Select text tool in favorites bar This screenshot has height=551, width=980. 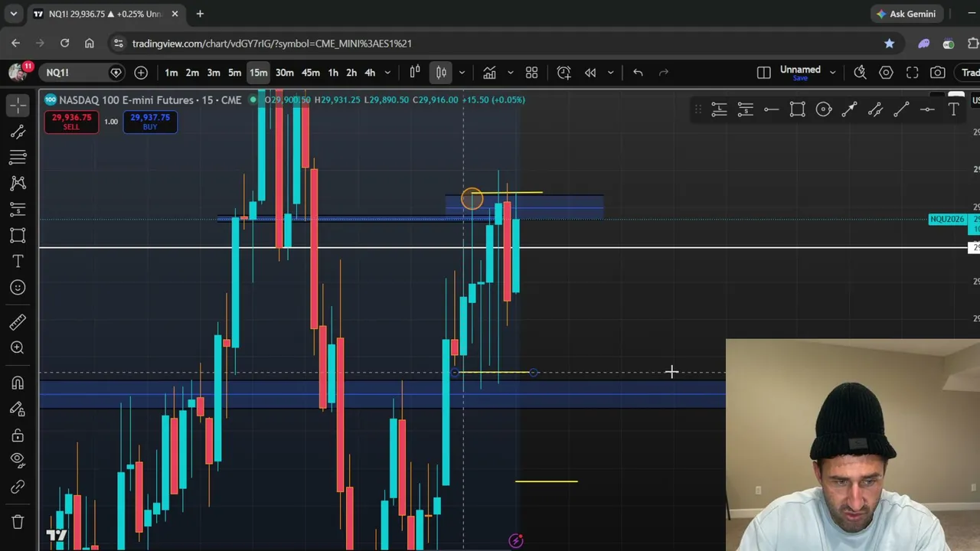pyautogui.click(x=954, y=110)
